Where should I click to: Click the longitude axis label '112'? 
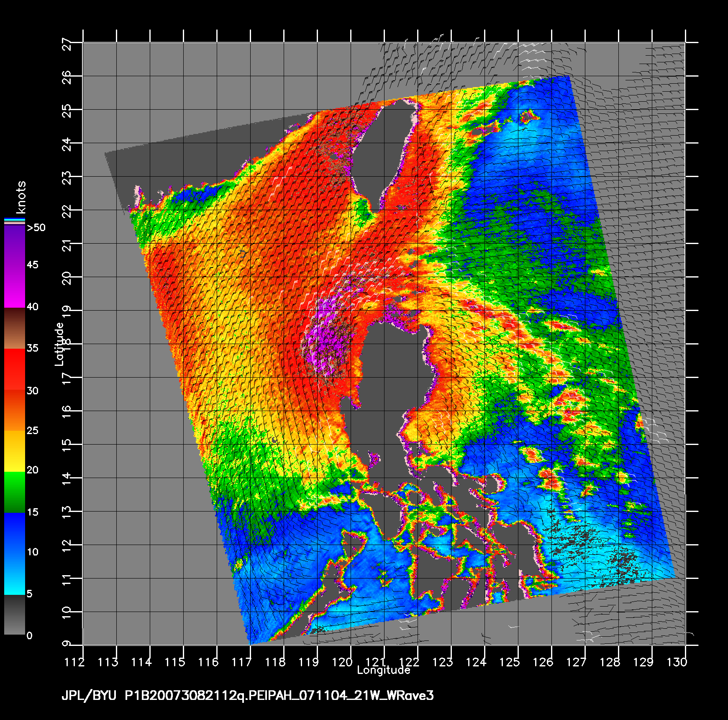tap(75, 662)
